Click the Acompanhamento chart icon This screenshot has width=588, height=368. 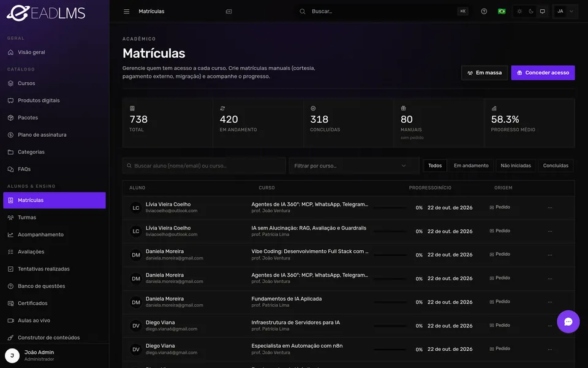(x=10, y=235)
